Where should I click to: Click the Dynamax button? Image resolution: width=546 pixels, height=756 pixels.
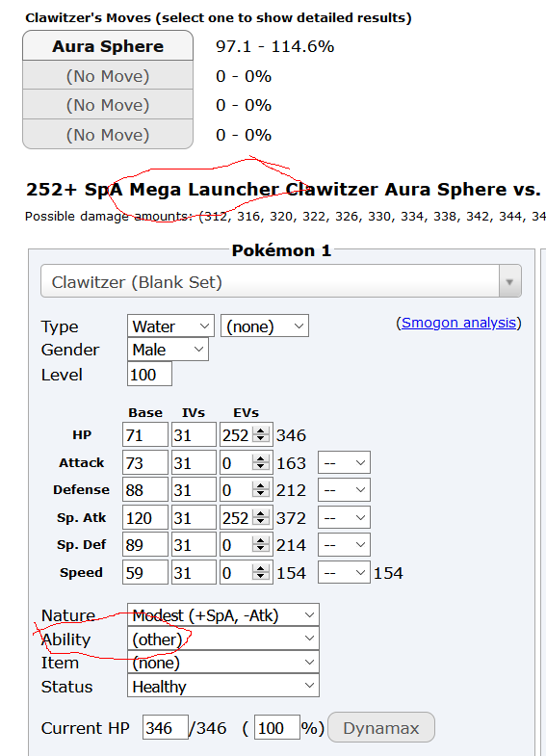(381, 727)
